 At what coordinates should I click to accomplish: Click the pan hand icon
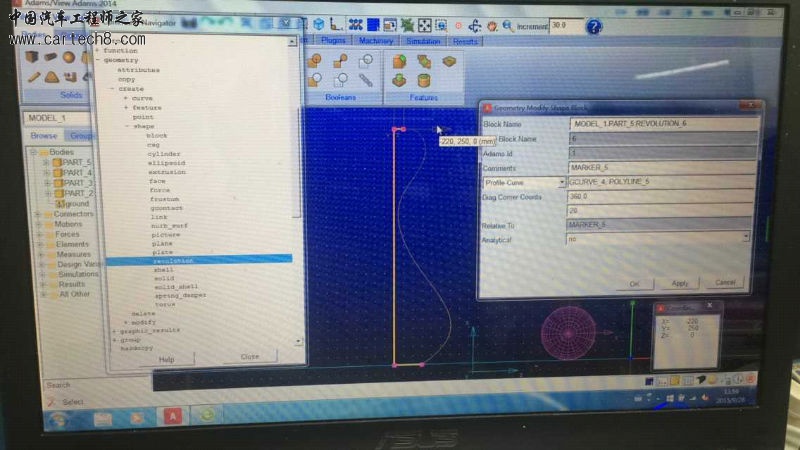click(492, 26)
